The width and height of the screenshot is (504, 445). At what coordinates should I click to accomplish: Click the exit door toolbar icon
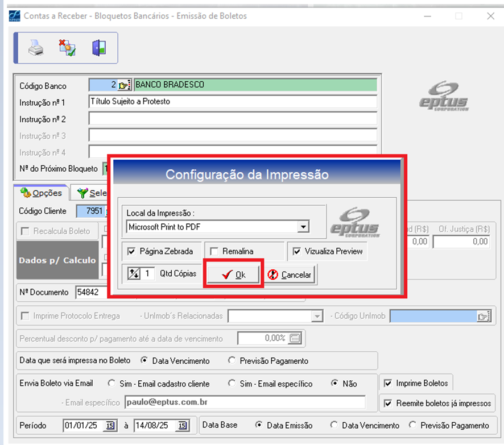pyautogui.click(x=99, y=48)
